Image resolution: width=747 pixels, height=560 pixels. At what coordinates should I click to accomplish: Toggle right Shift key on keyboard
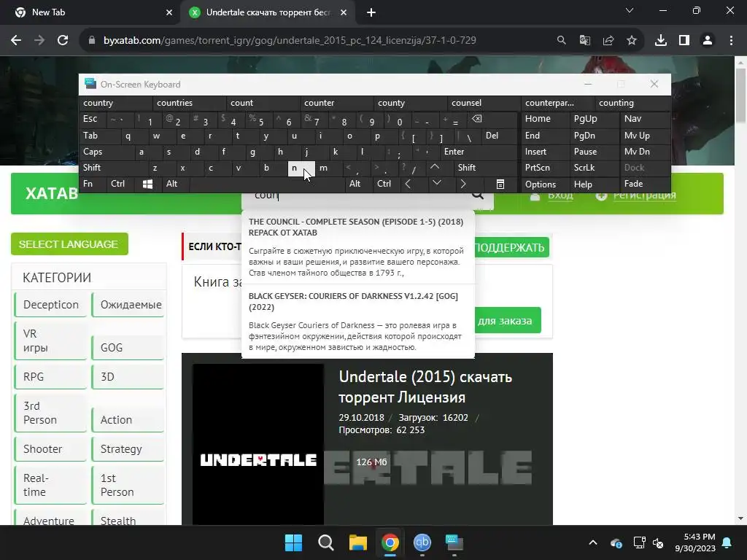click(x=485, y=168)
